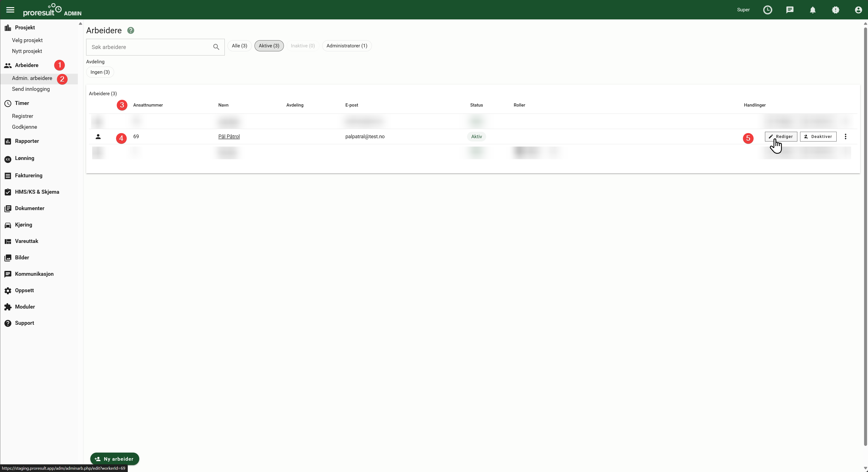This screenshot has height=472, width=868.
Task: Expand the Prosjekt menu section
Action: (x=25, y=28)
